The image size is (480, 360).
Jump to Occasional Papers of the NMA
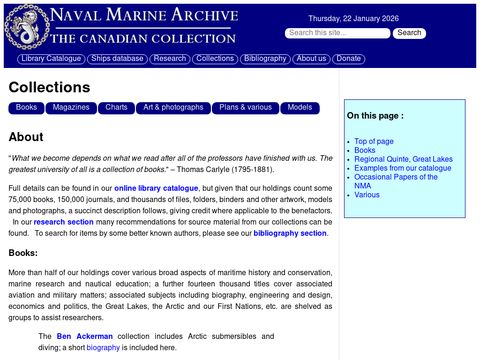coord(396,181)
